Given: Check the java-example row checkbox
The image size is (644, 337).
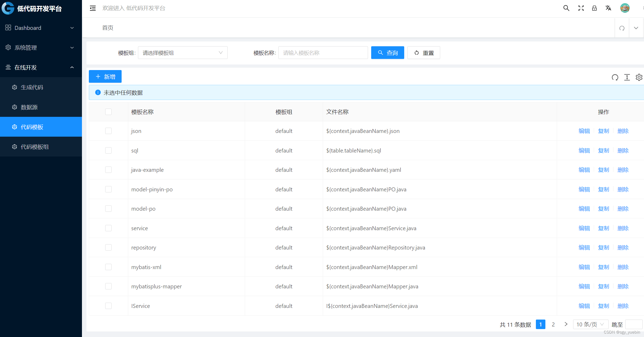Looking at the screenshot, I should point(108,170).
